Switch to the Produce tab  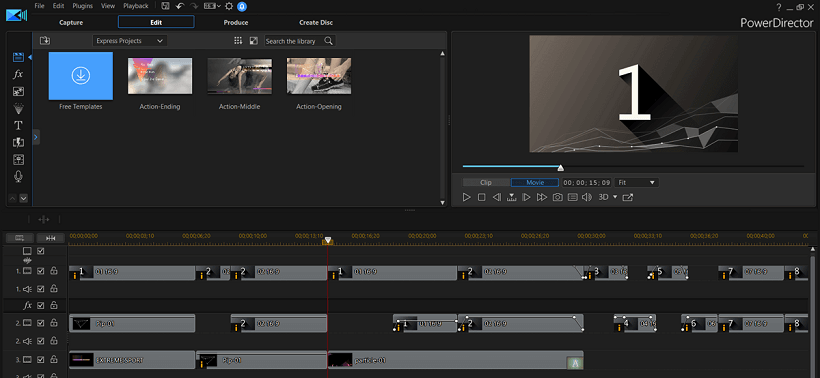point(236,22)
